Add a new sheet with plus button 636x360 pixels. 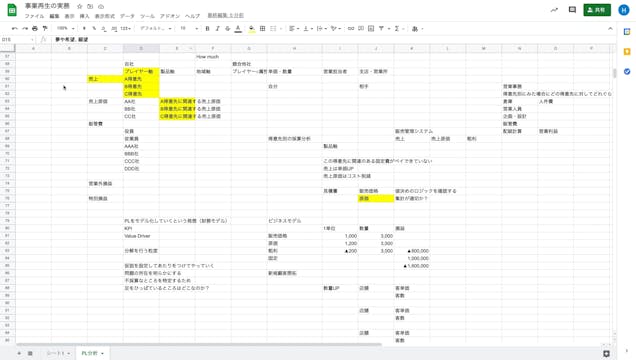(x=19, y=354)
